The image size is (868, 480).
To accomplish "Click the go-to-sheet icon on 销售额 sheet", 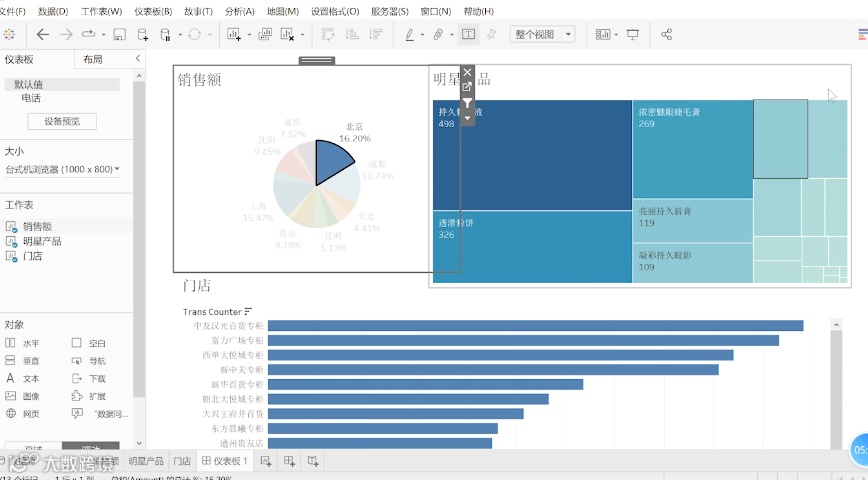I will 467,87.
